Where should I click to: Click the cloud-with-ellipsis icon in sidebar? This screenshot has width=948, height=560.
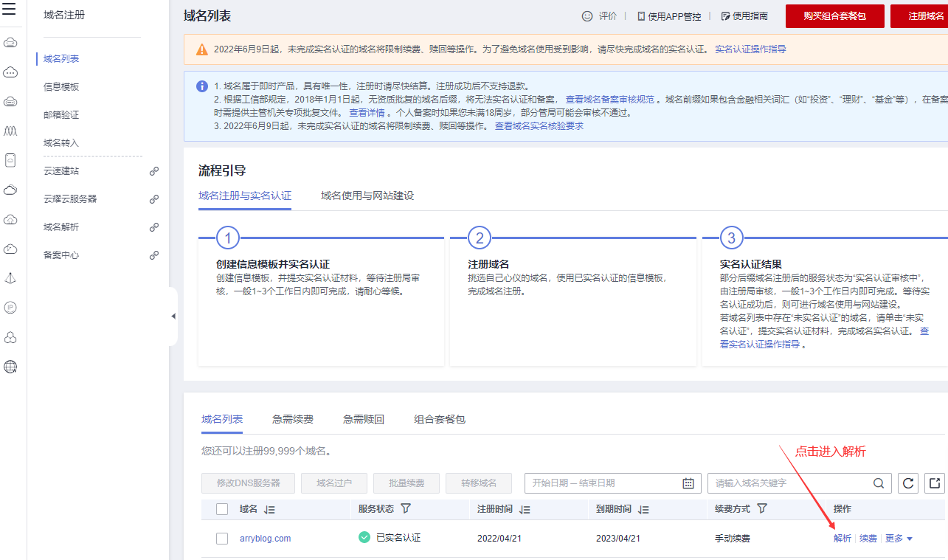coord(10,72)
